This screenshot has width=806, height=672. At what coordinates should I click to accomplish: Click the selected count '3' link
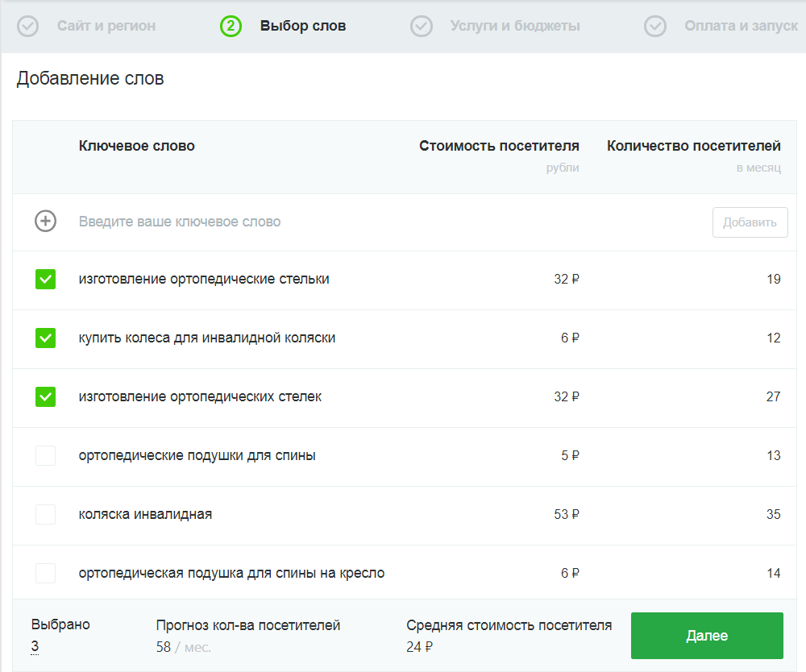[35, 646]
